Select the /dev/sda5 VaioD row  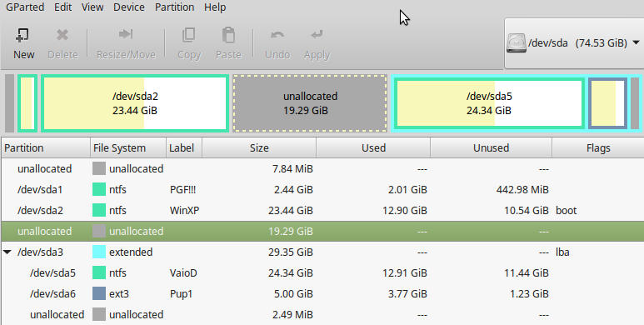coord(322,272)
